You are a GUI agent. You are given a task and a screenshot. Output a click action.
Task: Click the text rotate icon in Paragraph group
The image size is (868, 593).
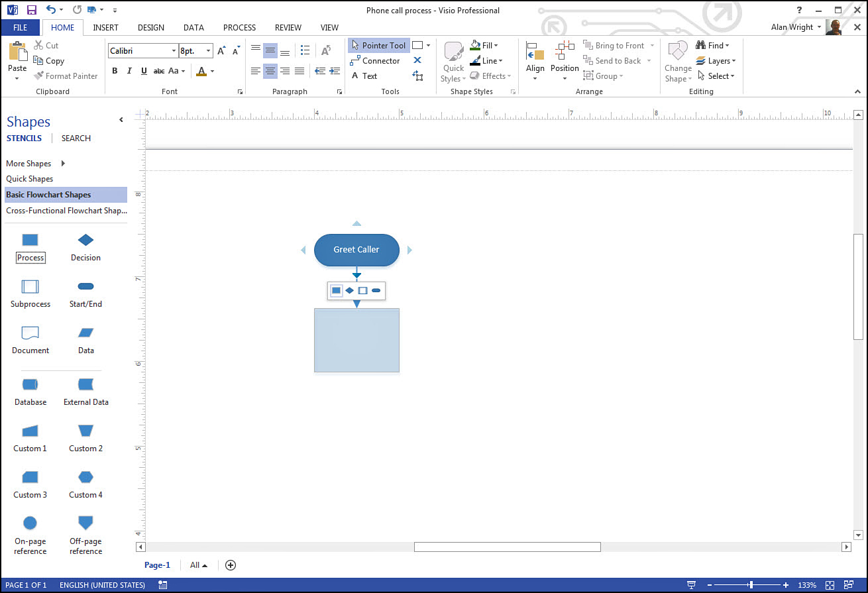[x=325, y=51]
